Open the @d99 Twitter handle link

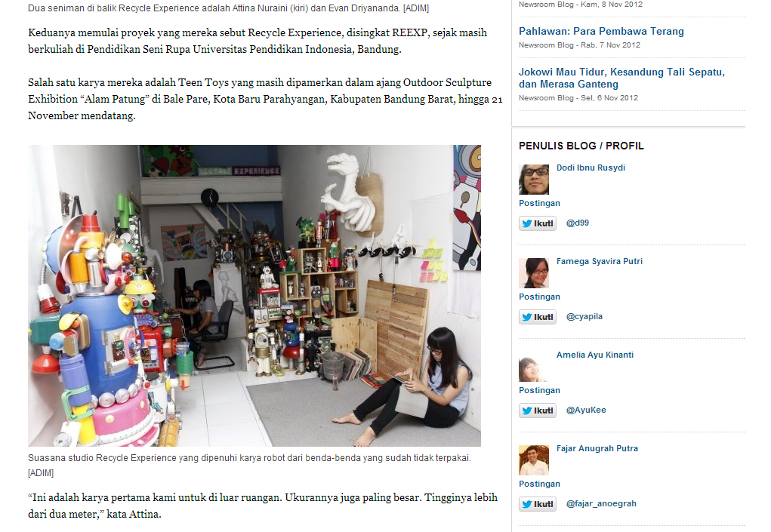(x=577, y=223)
